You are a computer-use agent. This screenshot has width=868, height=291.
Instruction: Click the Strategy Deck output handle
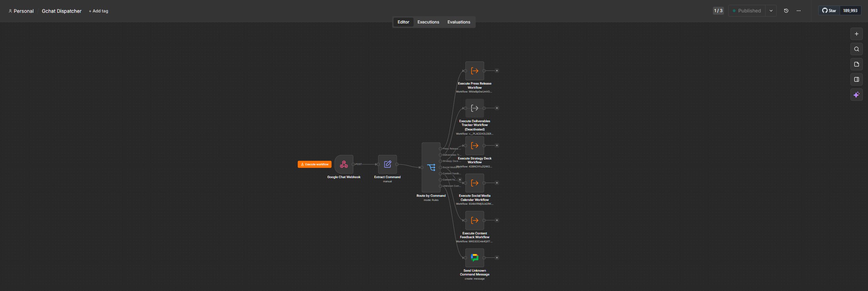point(441,161)
